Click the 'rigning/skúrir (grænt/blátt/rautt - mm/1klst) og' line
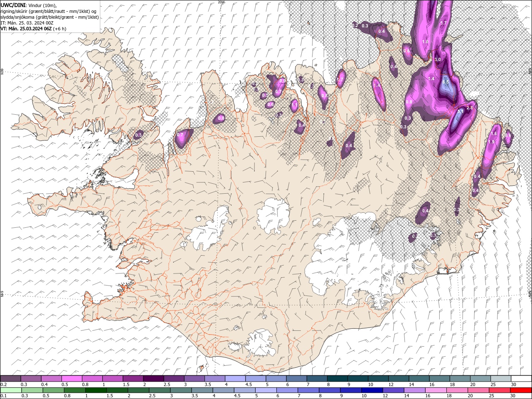The image size is (532, 399). pos(49,11)
